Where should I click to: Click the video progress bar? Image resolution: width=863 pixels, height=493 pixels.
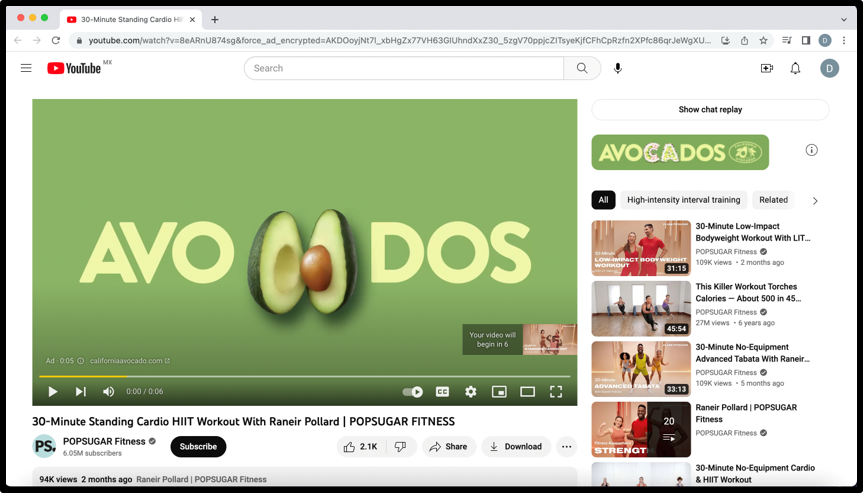[304, 376]
